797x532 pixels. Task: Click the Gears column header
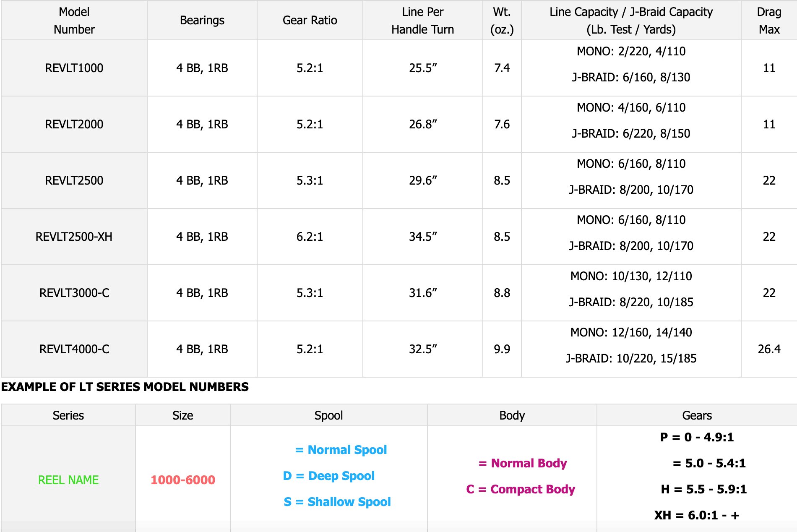(697, 415)
